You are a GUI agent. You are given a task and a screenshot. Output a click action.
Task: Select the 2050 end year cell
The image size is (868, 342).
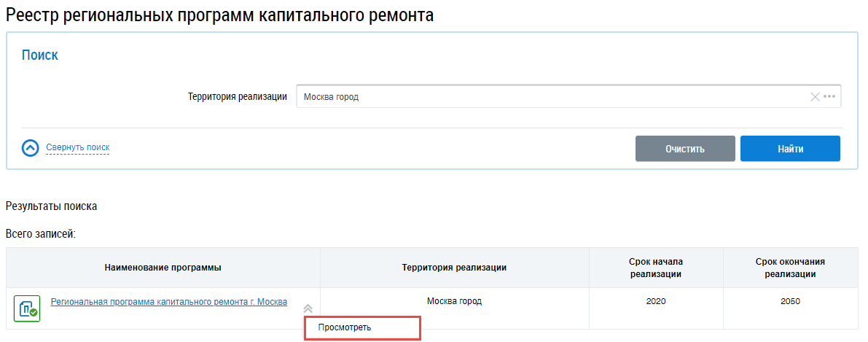(x=789, y=301)
